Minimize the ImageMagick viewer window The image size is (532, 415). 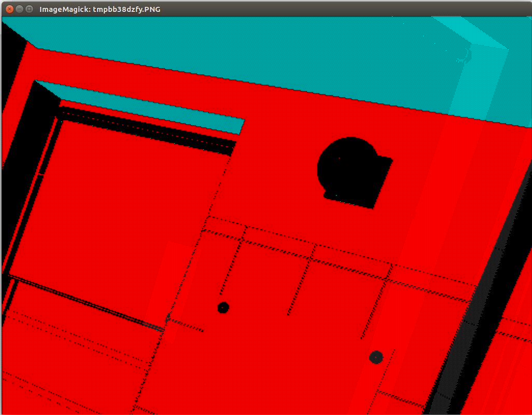(x=19, y=9)
